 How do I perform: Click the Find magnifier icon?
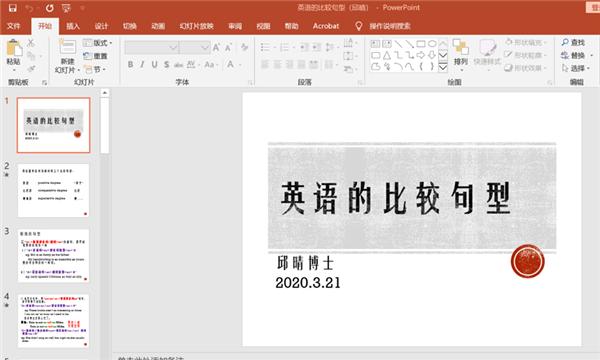point(565,42)
